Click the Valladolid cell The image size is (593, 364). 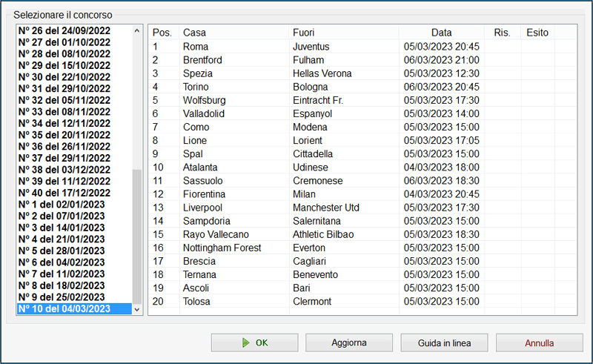234,113
